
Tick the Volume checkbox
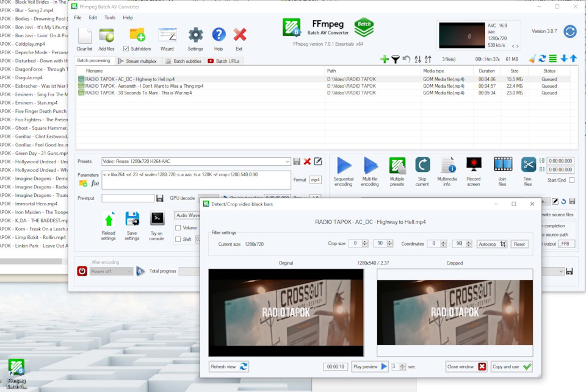(178, 228)
